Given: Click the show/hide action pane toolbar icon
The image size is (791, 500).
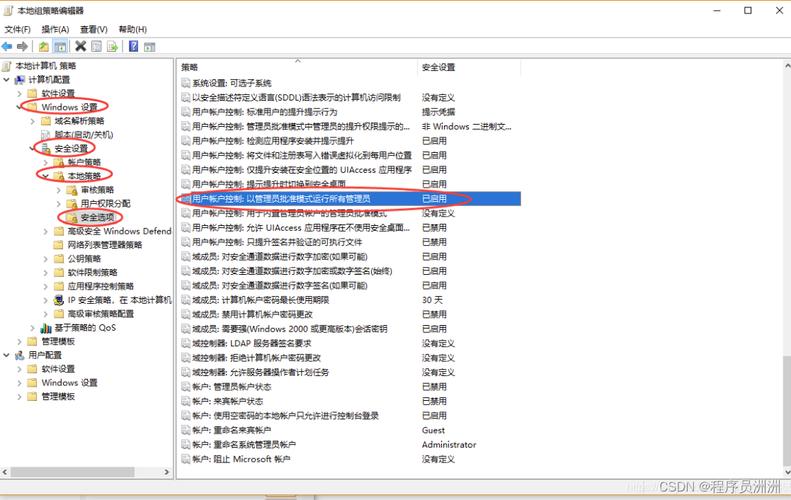Looking at the screenshot, I should point(149,47).
